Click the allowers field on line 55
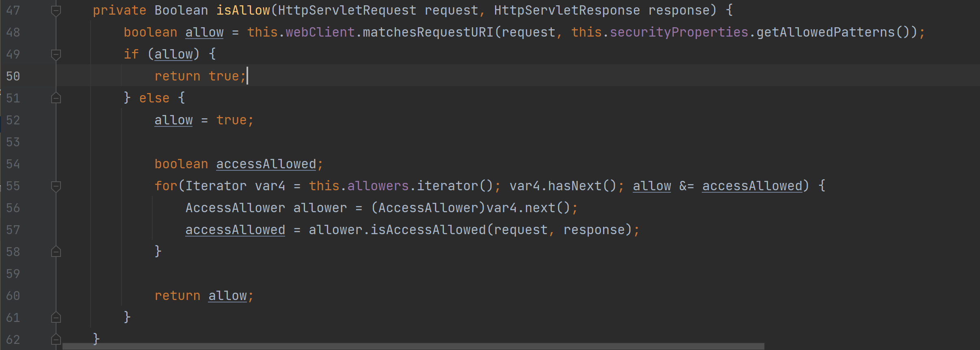The image size is (980, 350). tap(378, 186)
